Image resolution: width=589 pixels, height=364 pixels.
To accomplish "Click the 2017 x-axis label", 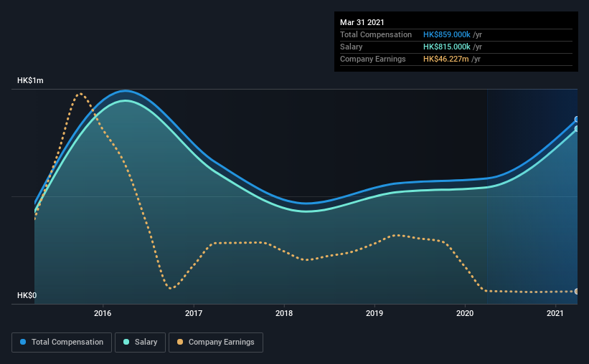I will [194, 313].
